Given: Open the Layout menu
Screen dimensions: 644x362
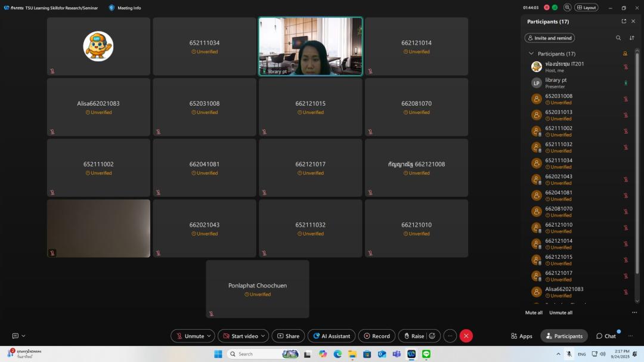Looking at the screenshot, I should 586,8.
